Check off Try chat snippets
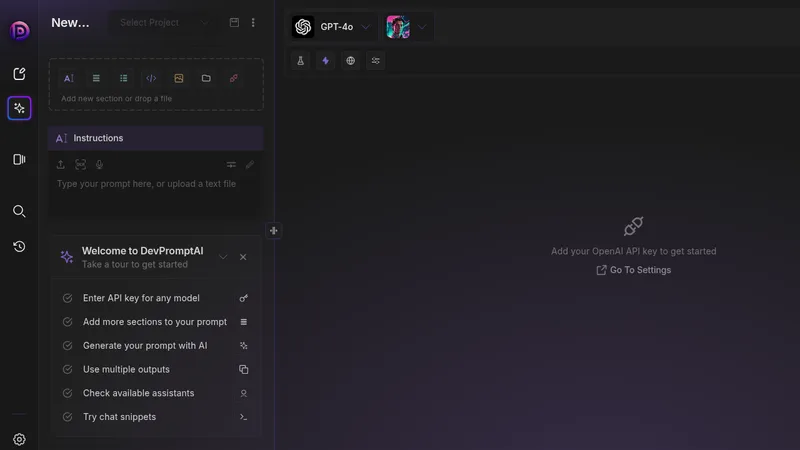This screenshot has width=800, height=450. coord(67,417)
